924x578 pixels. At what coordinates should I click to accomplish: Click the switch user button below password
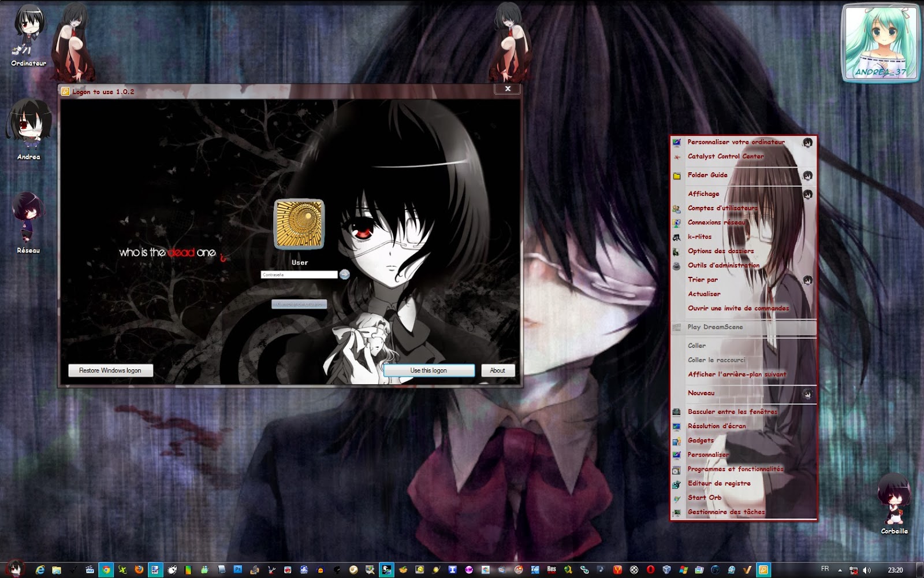pos(299,304)
